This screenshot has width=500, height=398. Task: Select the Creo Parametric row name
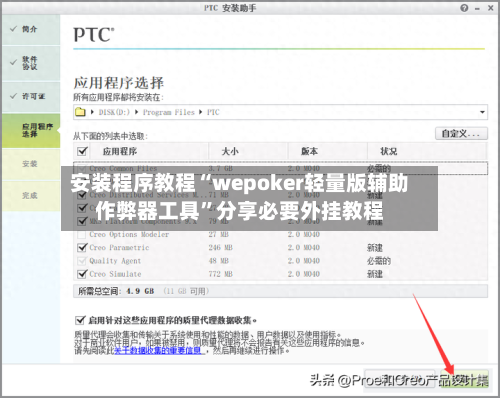pos(119,247)
